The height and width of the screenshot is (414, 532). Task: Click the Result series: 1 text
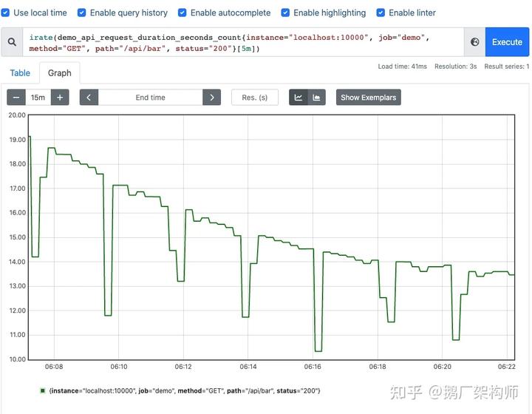coord(507,67)
